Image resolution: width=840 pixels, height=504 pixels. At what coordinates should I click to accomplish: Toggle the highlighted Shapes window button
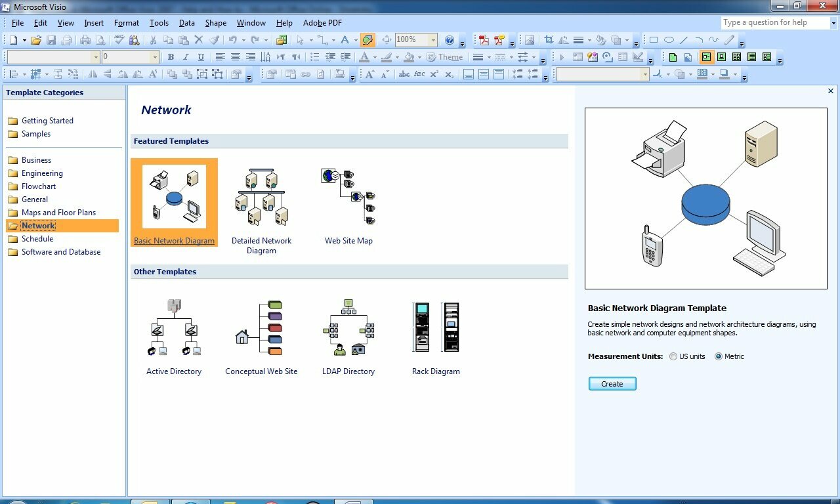pos(367,40)
